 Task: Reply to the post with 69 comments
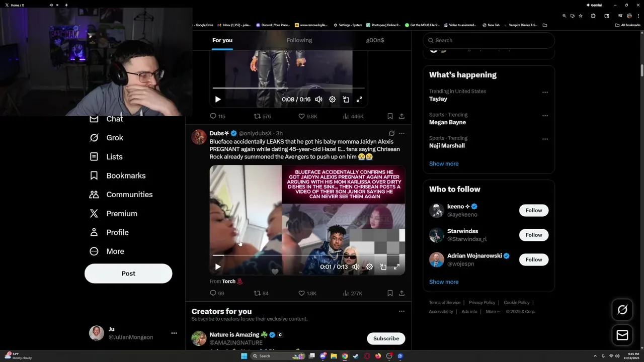pyautogui.click(x=217, y=293)
